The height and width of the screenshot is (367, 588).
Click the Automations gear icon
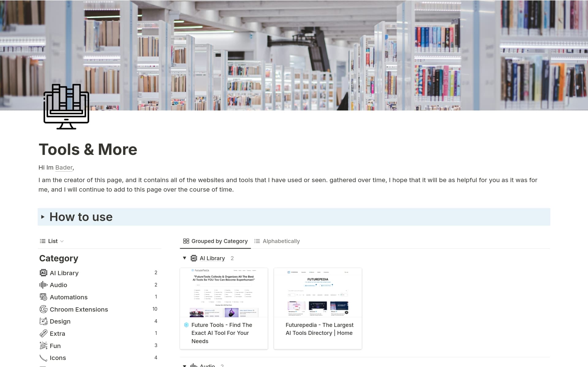pos(43,297)
